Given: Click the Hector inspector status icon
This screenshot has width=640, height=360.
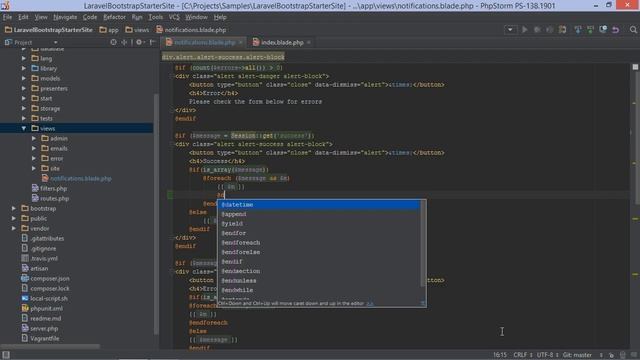Looking at the screenshot, I should pos(623,355).
